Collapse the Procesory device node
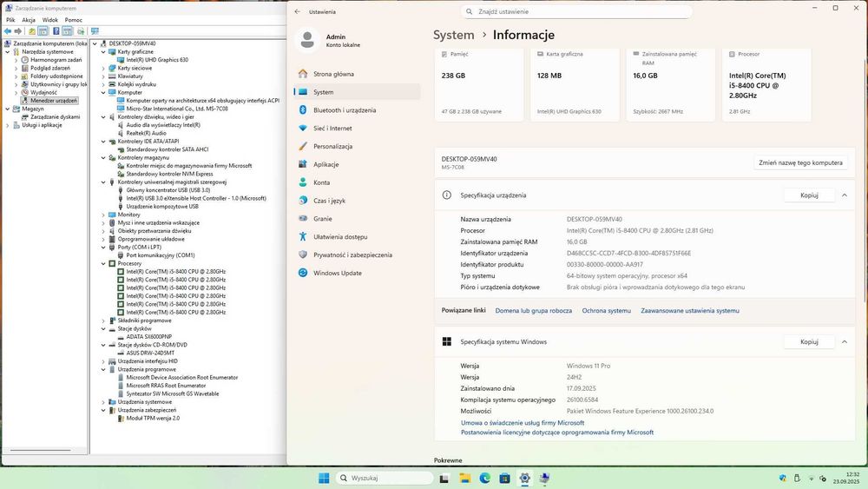This screenshot has height=489, width=868. coord(104,263)
